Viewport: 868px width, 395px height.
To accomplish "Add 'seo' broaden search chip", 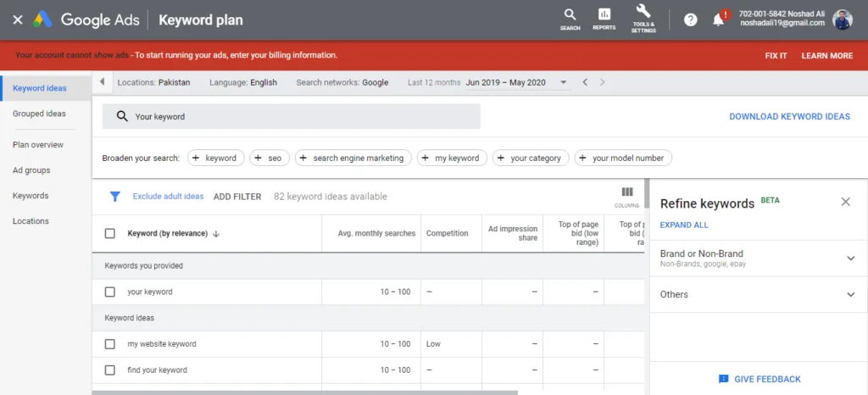I will (x=270, y=158).
